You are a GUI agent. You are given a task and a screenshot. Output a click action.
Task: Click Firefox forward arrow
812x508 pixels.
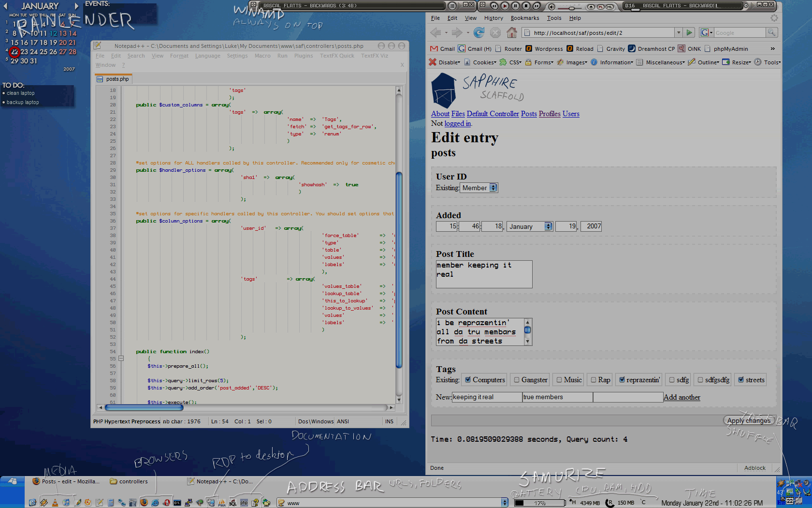(457, 32)
